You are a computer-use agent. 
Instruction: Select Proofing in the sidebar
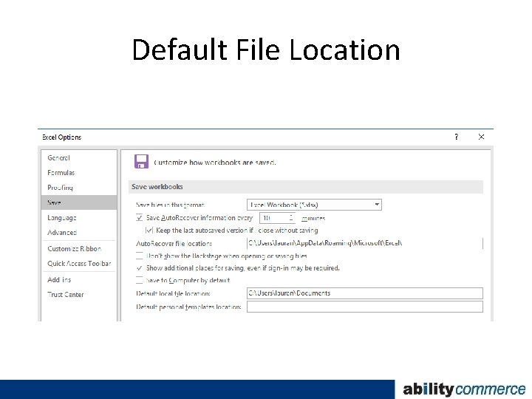pos(60,188)
